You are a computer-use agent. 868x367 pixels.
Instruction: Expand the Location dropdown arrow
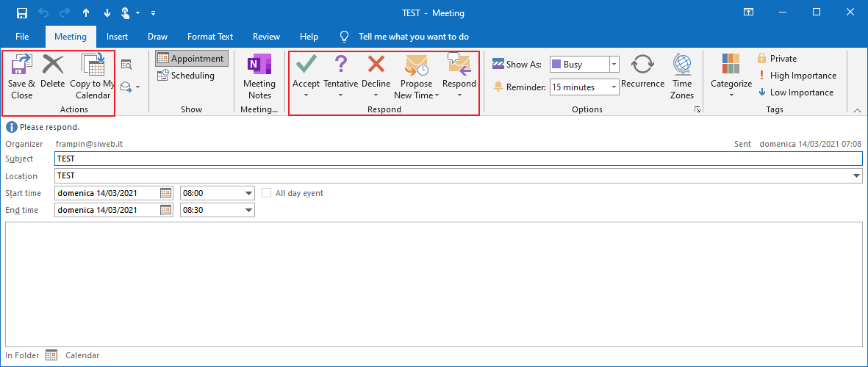(857, 175)
